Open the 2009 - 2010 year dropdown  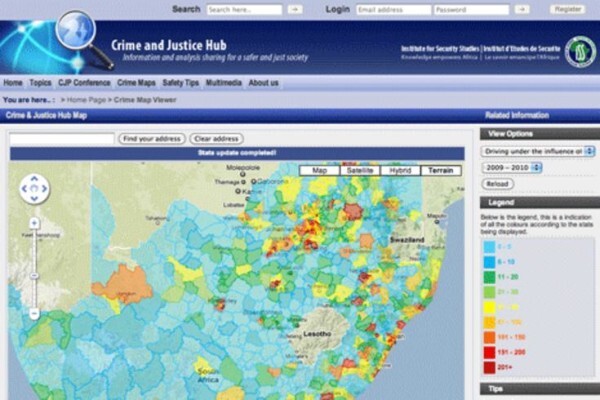pyautogui.click(x=512, y=168)
